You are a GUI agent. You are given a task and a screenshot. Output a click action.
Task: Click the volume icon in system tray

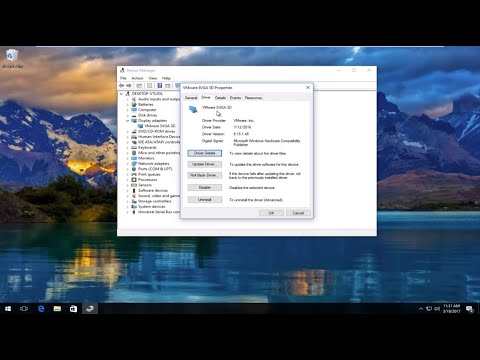437,309
